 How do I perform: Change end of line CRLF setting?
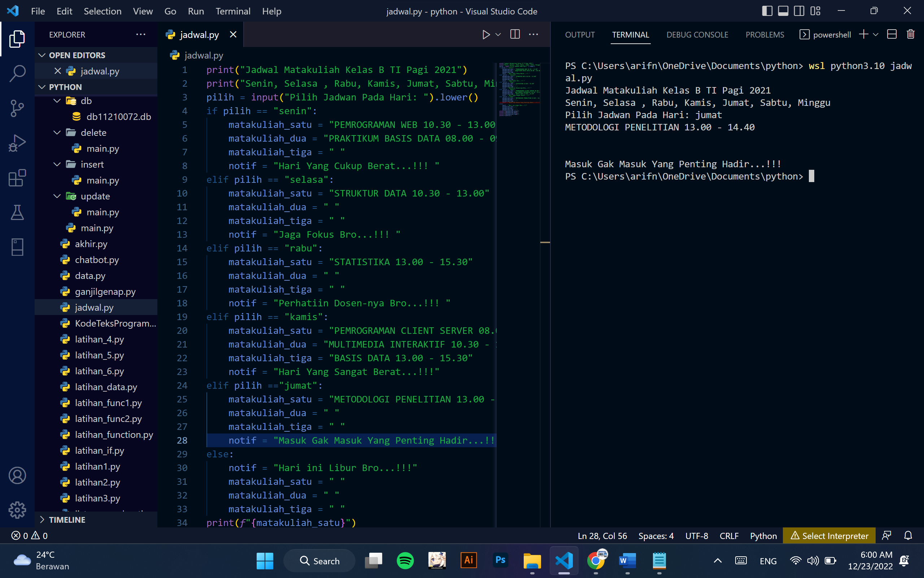coord(729,536)
